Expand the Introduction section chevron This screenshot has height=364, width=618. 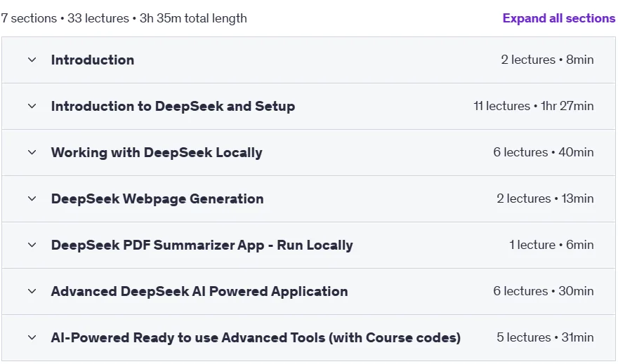[32, 60]
